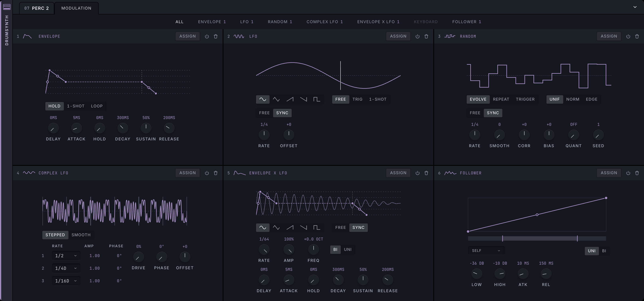The height and width of the screenshot is (301, 644).
Task: Switch LFO rate mode to FREE
Action: click(x=264, y=113)
